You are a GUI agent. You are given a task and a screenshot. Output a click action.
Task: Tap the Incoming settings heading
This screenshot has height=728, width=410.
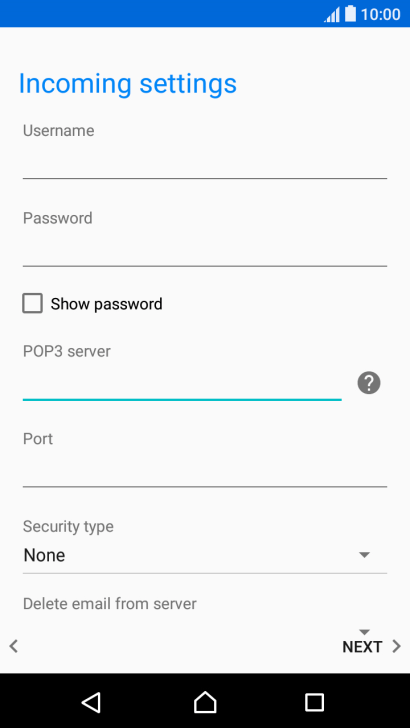[128, 84]
